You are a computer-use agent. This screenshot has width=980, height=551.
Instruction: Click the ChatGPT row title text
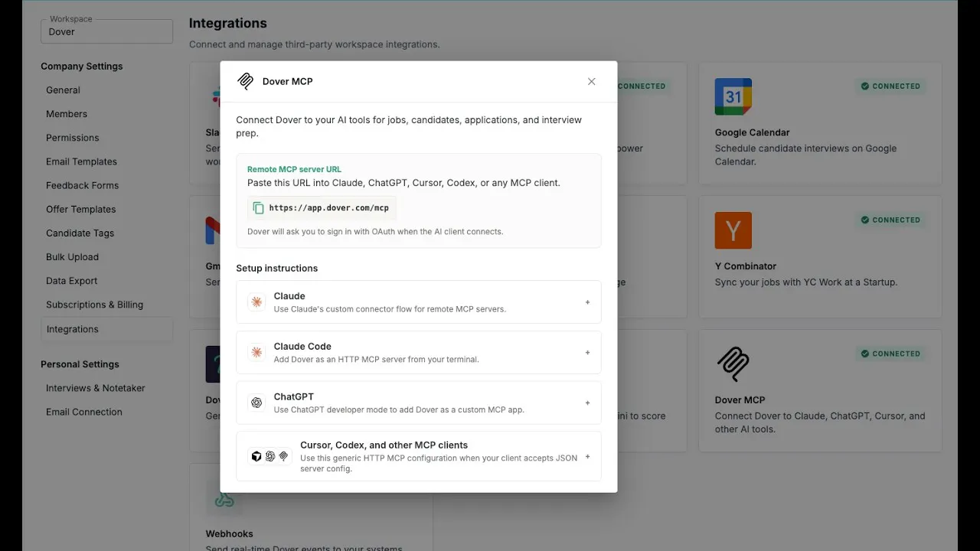[x=294, y=397]
